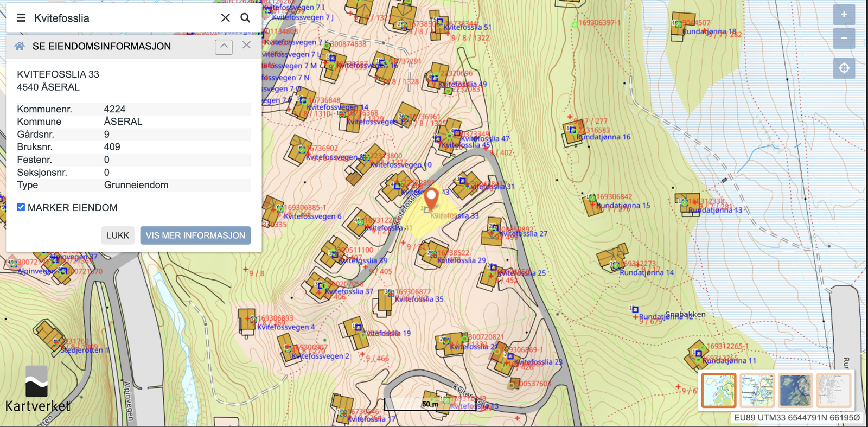
Task: Click the Kvitefosslia 51 map label
Action: tap(467, 27)
